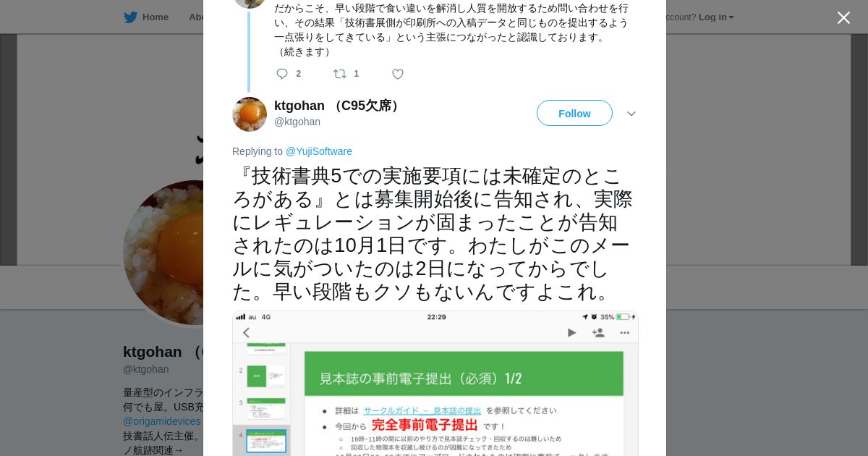Open the @origamidevices link in the bio
868x456 pixels.
(x=162, y=421)
